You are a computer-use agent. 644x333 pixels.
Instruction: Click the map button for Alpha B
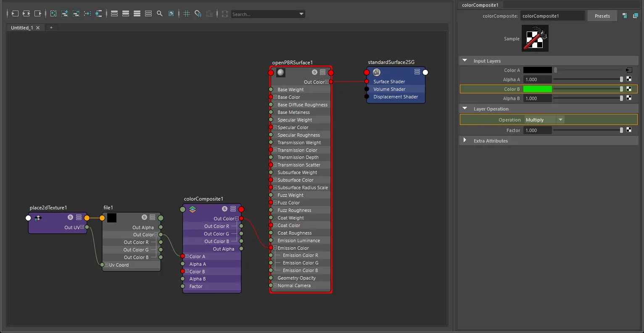(629, 98)
